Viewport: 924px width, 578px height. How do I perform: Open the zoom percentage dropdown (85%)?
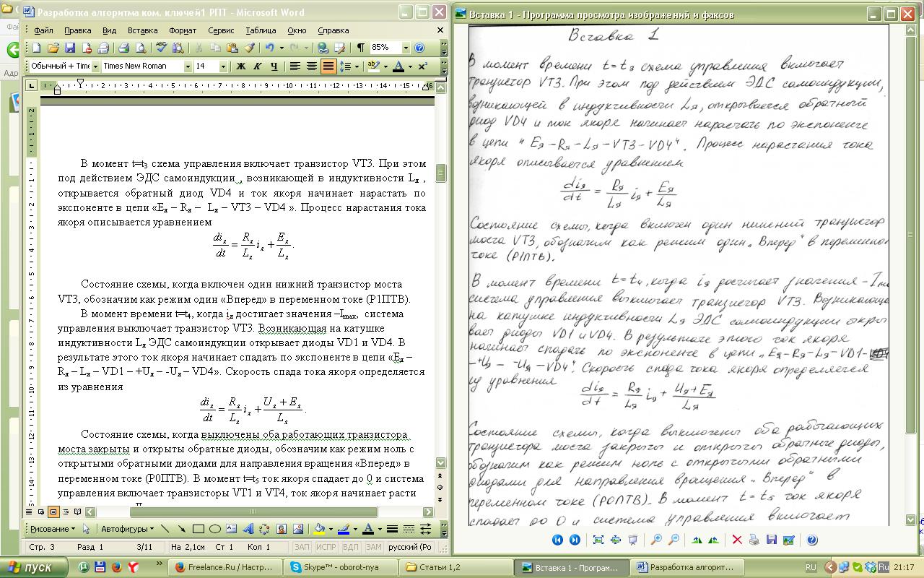click(405, 48)
